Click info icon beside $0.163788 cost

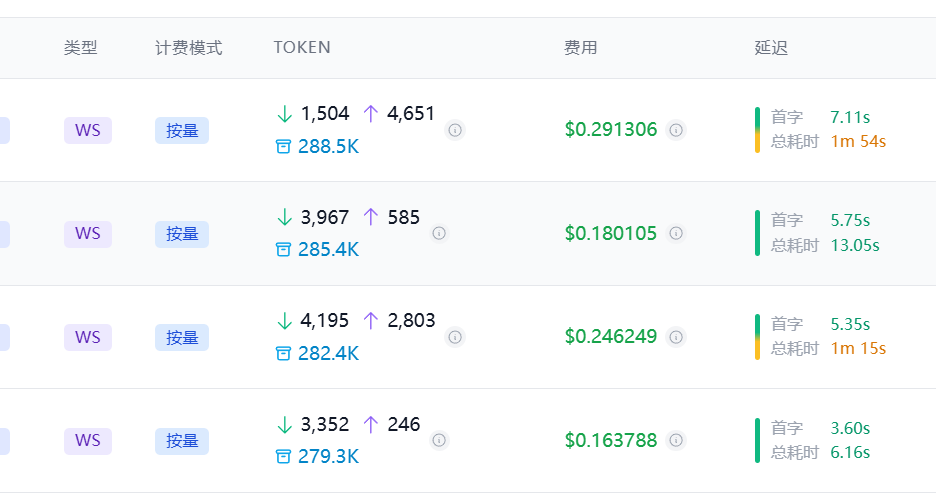[676, 440]
